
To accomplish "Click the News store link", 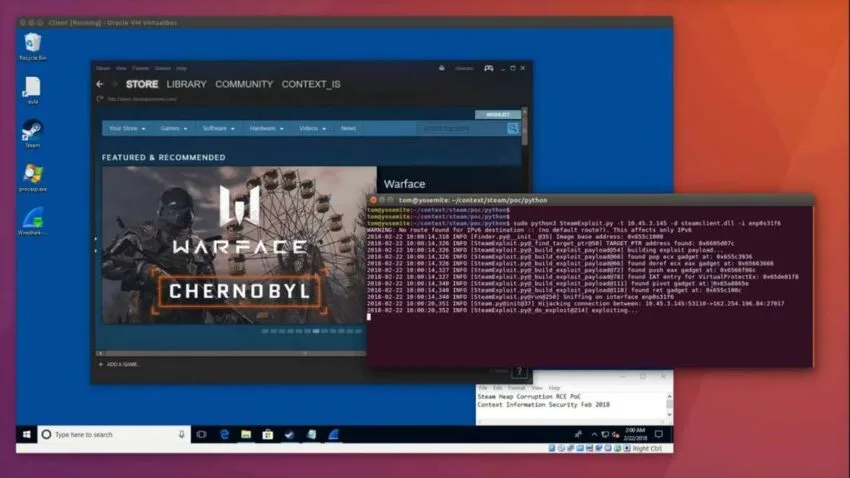I will point(349,128).
